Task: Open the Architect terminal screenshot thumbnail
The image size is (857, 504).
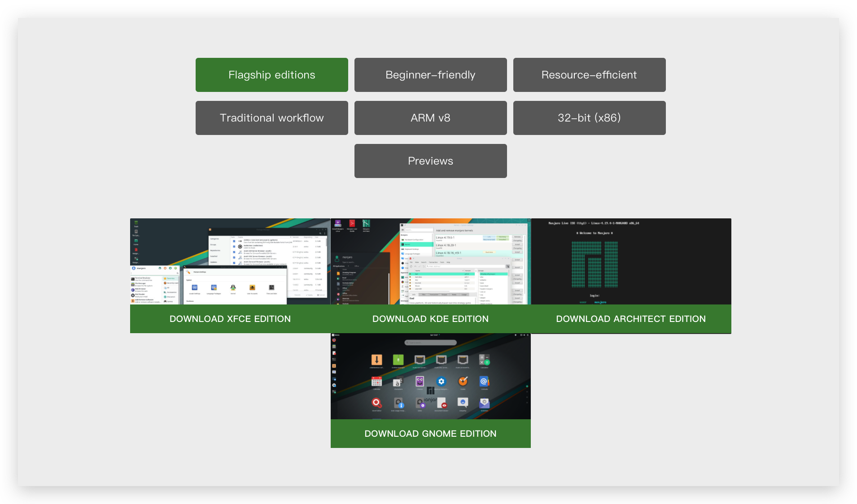Action: click(x=631, y=261)
